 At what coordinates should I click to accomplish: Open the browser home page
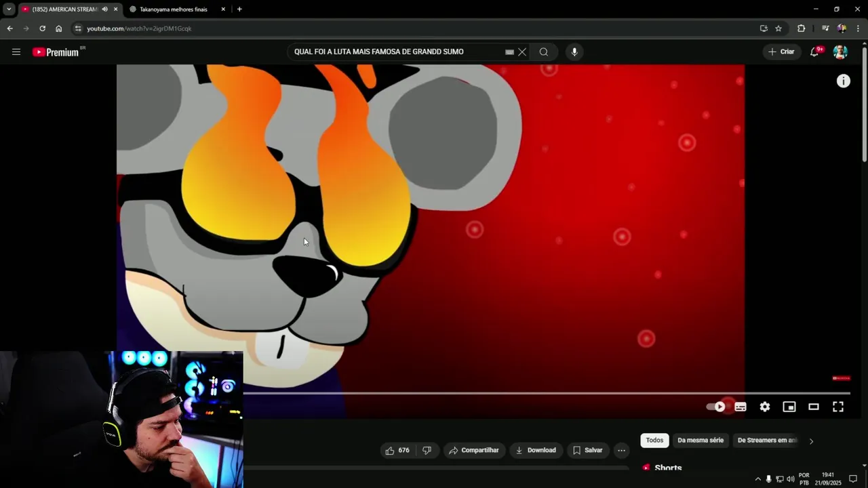tap(59, 28)
